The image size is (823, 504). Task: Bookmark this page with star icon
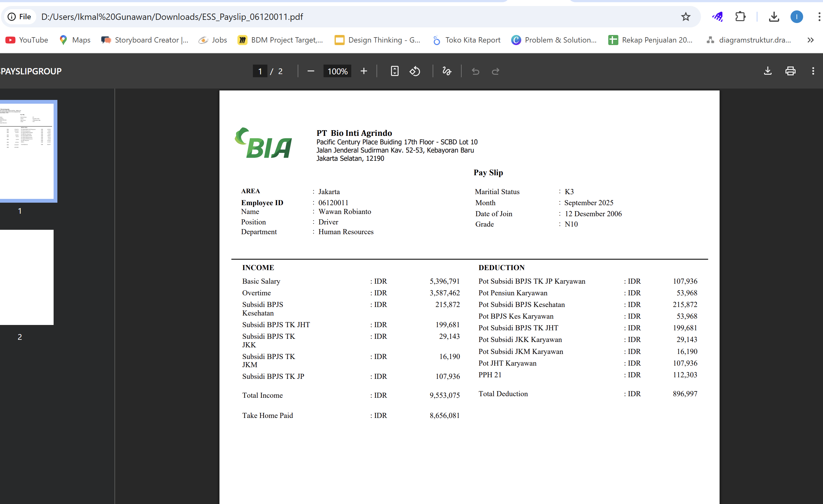(686, 17)
